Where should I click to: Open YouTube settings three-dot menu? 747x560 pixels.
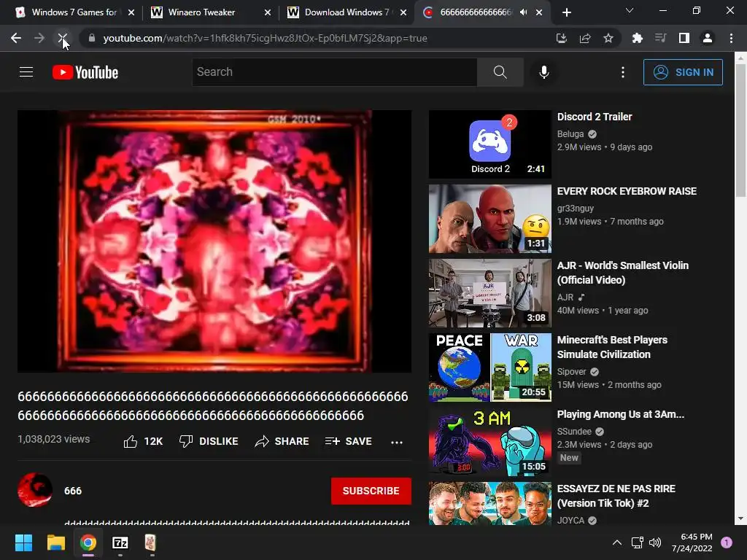click(x=623, y=72)
